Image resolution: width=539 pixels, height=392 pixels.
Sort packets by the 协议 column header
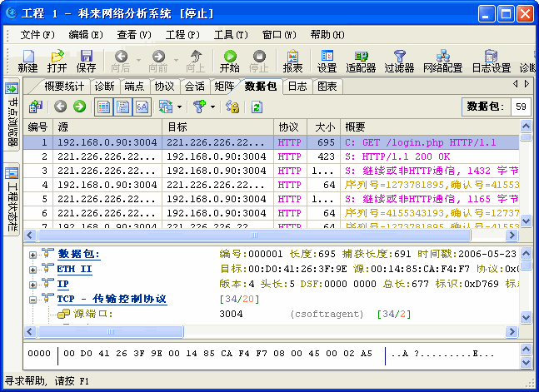[x=290, y=127]
